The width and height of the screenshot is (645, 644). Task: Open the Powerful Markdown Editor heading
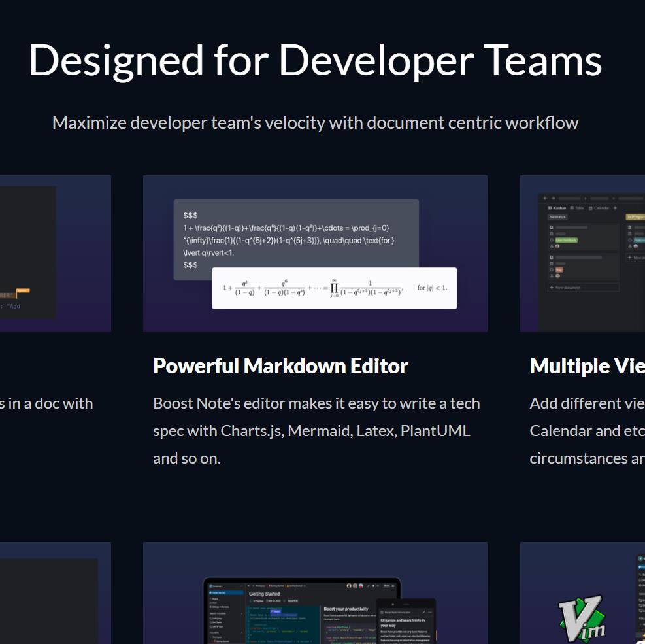point(280,365)
